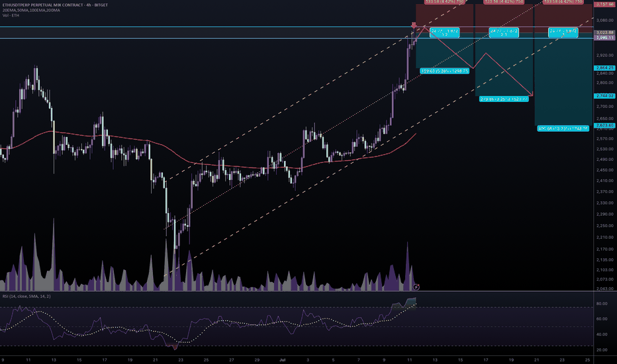Click the 2,800.00 price axis value
This screenshot has height=364, width=617.
tap(605, 83)
